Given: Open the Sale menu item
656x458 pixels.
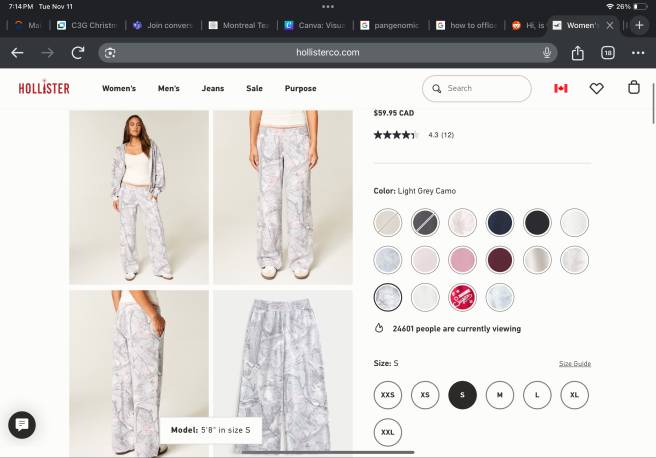Looking at the screenshot, I should pyautogui.click(x=254, y=88).
